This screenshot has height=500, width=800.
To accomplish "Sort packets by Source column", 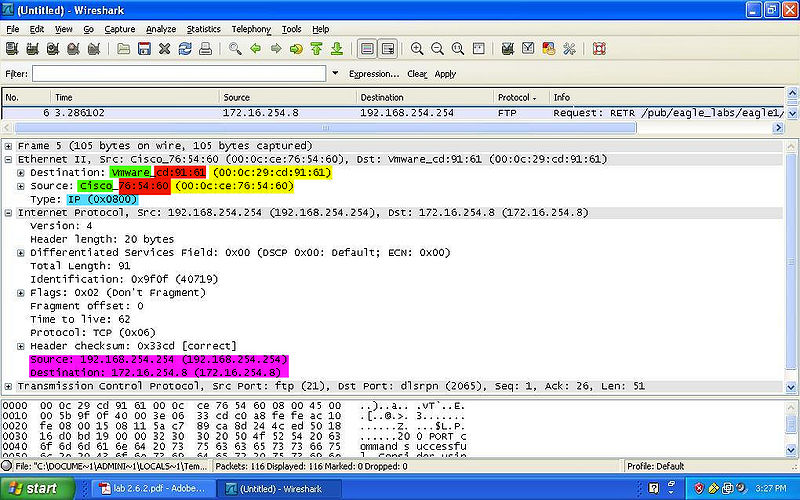I will (288, 97).
